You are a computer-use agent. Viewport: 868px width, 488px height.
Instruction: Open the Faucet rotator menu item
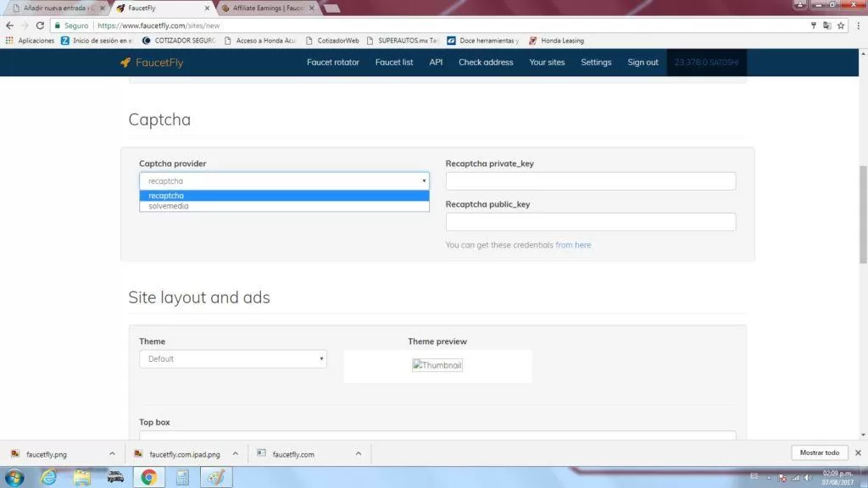[333, 63]
